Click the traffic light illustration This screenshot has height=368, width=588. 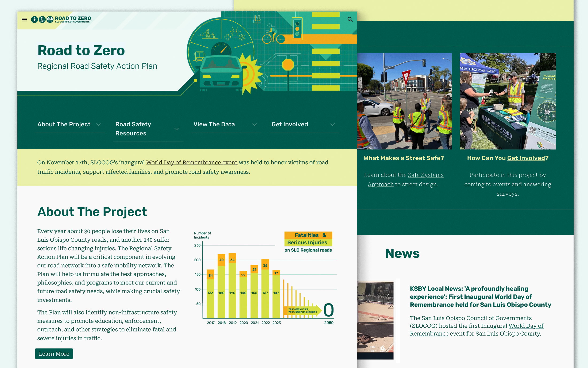[x=297, y=29]
